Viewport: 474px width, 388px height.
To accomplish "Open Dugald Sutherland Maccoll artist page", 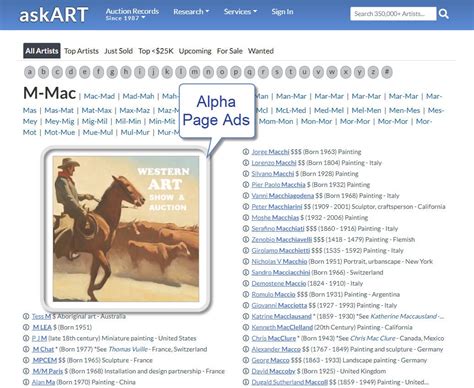I will (x=289, y=382).
